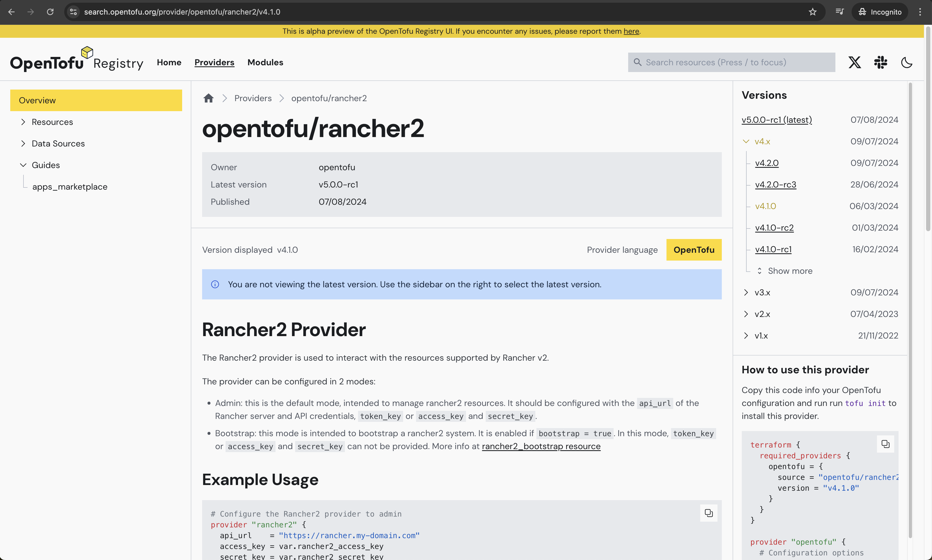
Task: Select the apps_marketplace guide item
Action: coord(70,186)
